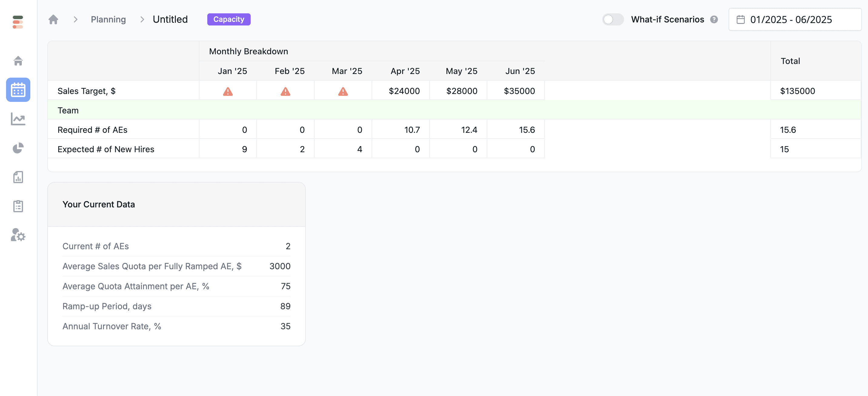
Task: Click Average Sales Quota value 3000
Action: pyautogui.click(x=280, y=266)
